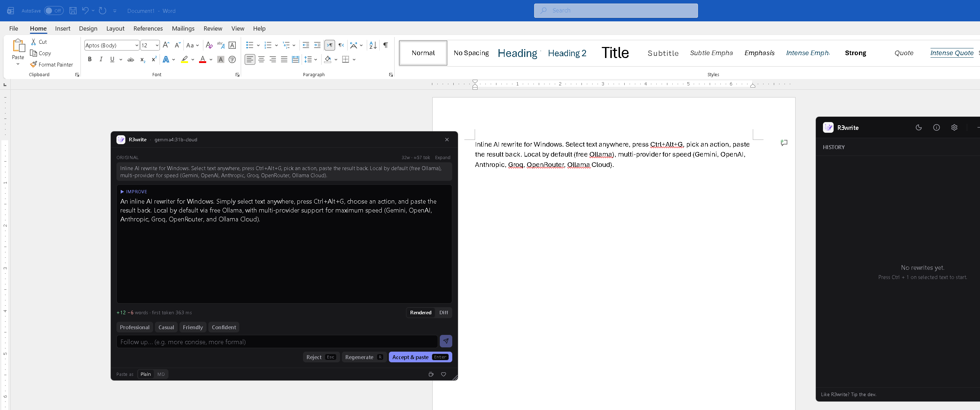980x410 pixels.
Task: Open the References tab
Action: (148, 28)
